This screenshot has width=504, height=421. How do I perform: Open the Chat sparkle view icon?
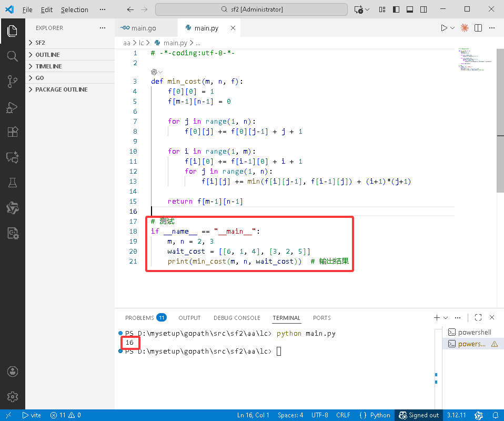click(x=12, y=157)
